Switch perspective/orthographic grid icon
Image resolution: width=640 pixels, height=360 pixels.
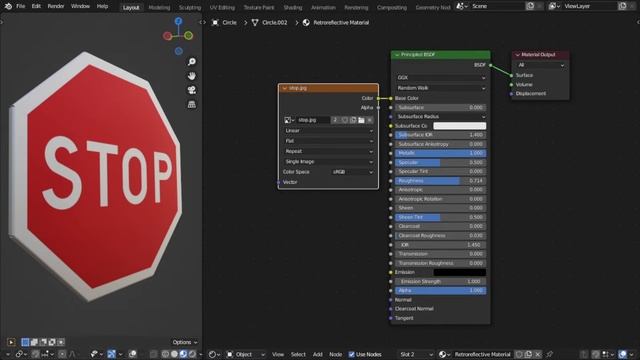pos(191,104)
